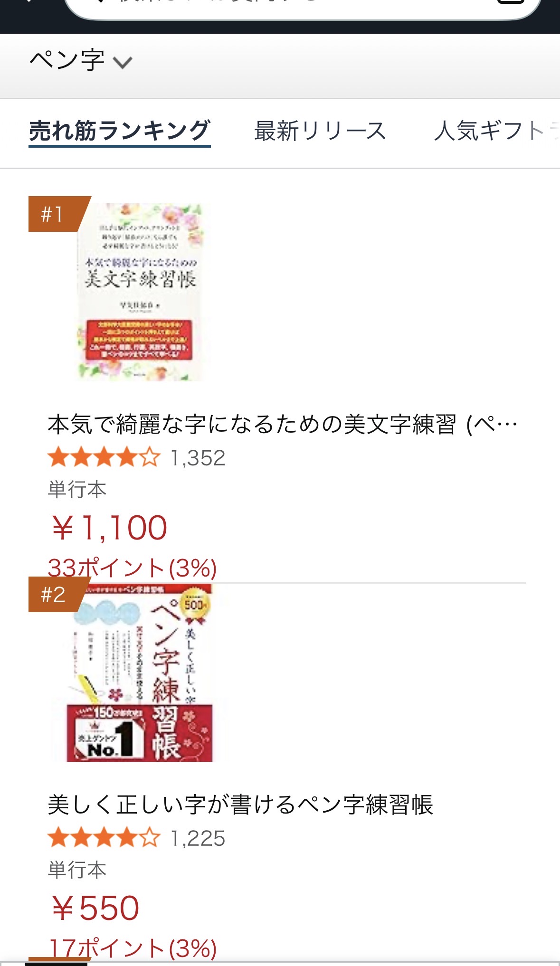The image size is (560, 966).
Task: Tap the star rating of the #1 book
Action: pos(104,457)
